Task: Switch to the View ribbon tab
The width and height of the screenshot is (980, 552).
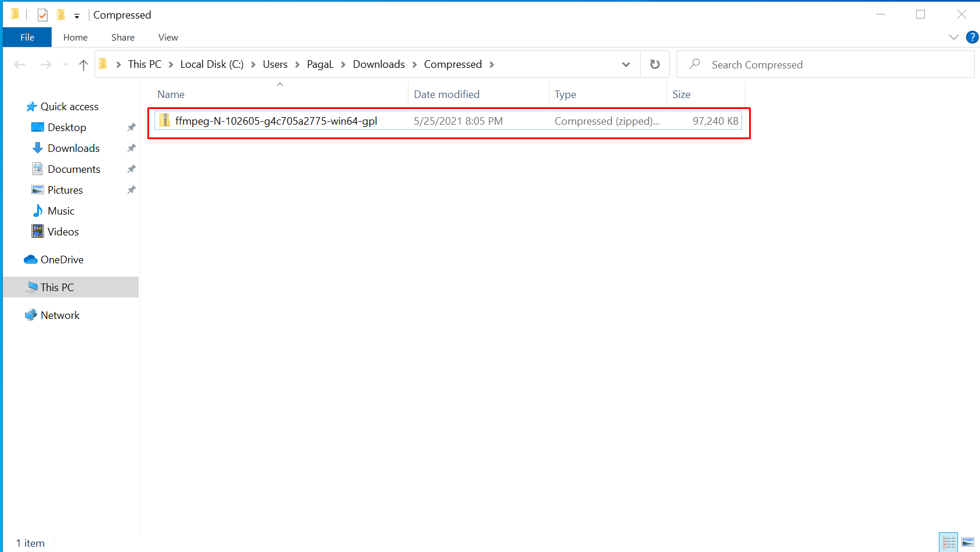Action: coord(168,37)
